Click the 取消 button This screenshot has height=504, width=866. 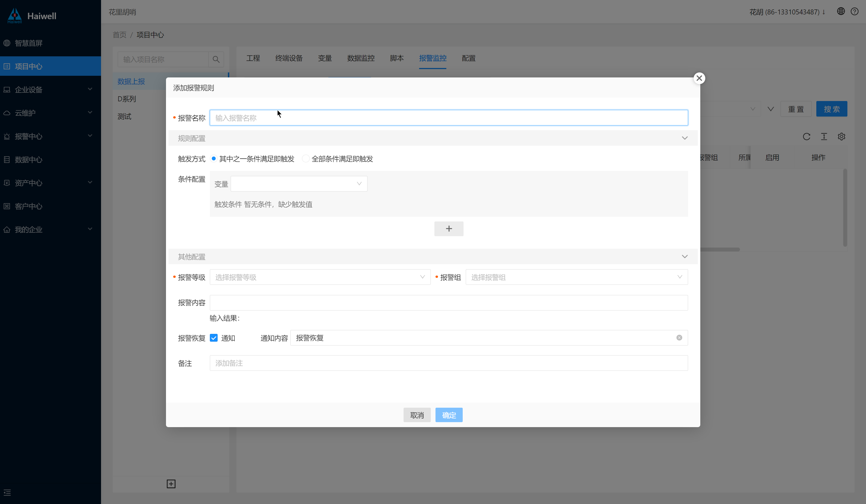pyautogui.click(x=417, y=415)
